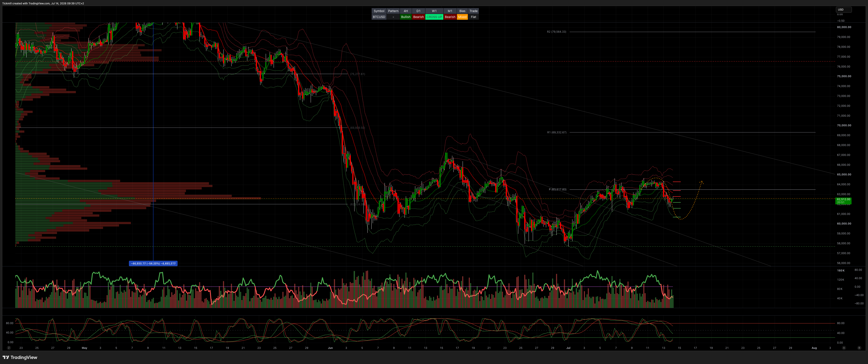
Task: Click the Z timezone icon on time axis
Action: [9, 348]
